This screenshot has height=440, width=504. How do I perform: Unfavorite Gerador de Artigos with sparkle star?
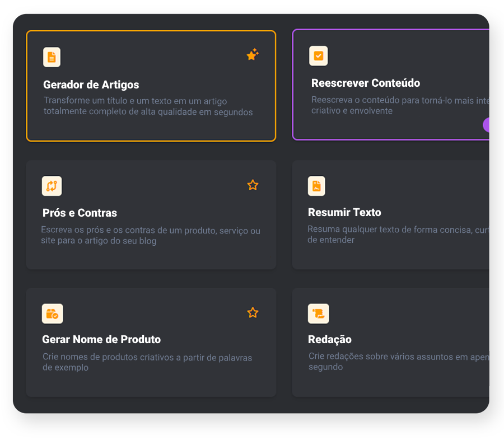click(253, 55)
